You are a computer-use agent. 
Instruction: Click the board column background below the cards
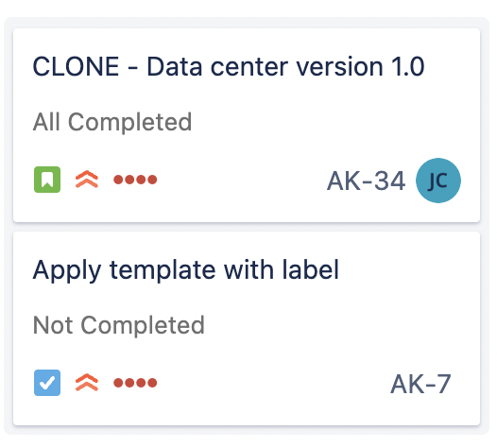click(247, 430)
